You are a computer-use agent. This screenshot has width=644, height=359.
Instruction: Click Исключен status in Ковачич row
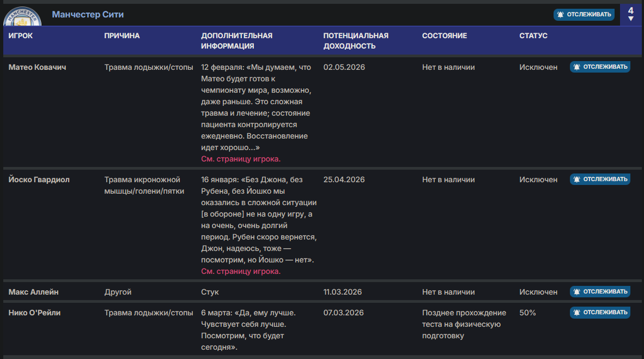pyautogui.click(x=538, y=67)
